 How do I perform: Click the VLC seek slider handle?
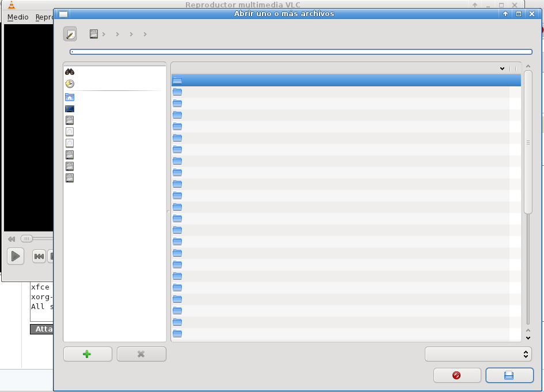point(26,238)
